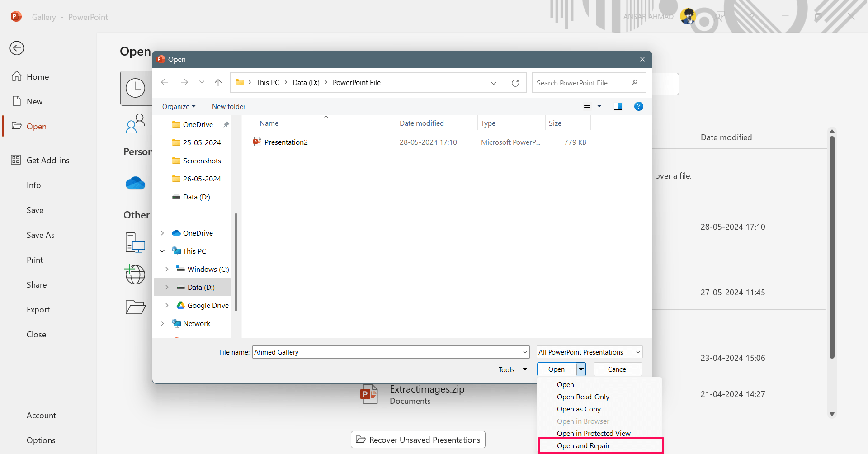Click the Open button in dialog
The image size is (868, 454).
557,369
